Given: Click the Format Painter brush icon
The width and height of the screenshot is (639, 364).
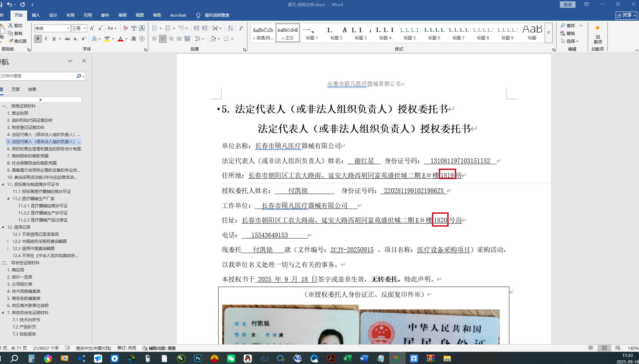Looking at the screenshot, I should (x=11, y=41).
